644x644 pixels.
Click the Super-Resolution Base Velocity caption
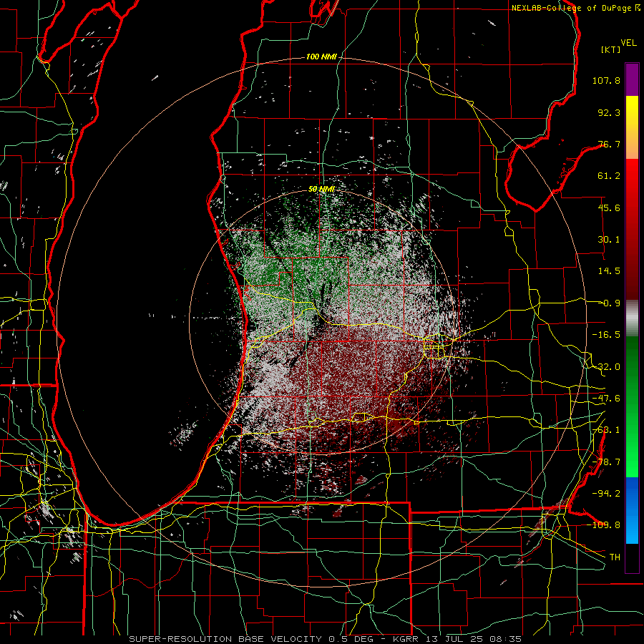[325, 639]
